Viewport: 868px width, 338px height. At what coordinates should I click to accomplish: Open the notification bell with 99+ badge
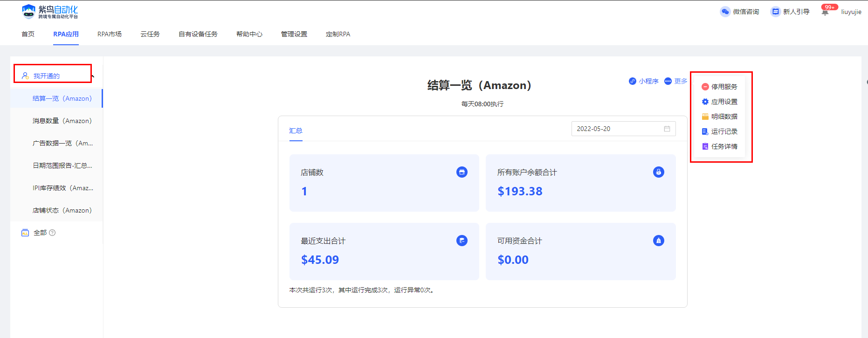point(825,12)
